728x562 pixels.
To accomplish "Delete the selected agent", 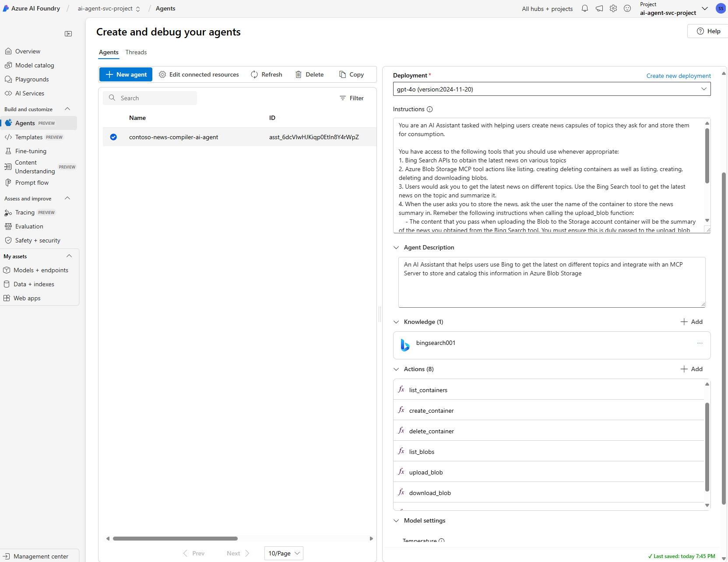I will click(x=309, y=74).
